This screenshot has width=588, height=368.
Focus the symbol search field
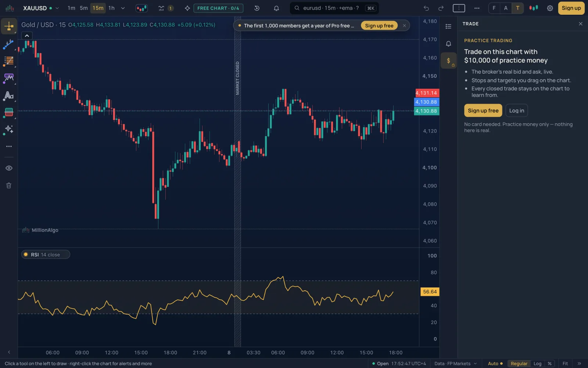pyautogui.click(x=334, y=8)
